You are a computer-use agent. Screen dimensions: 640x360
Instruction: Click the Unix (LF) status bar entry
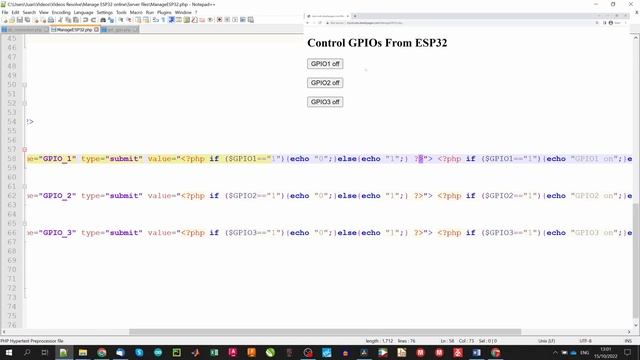546,341
